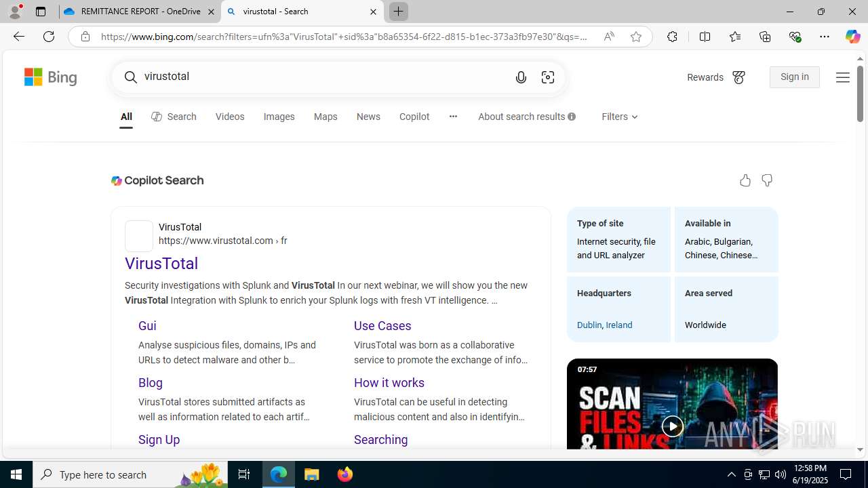The width and height of the screenshot is (868, 488).
Task: Open Collections icon
Action: click(765, 37)
